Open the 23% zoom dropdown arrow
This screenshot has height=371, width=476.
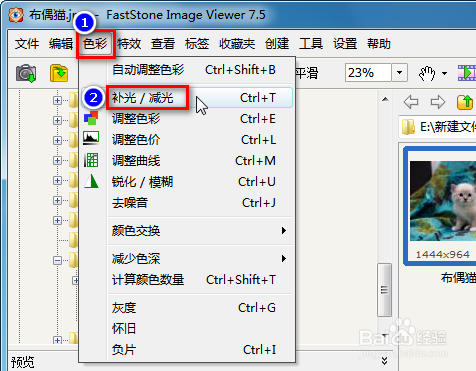[x=399, y=72]
